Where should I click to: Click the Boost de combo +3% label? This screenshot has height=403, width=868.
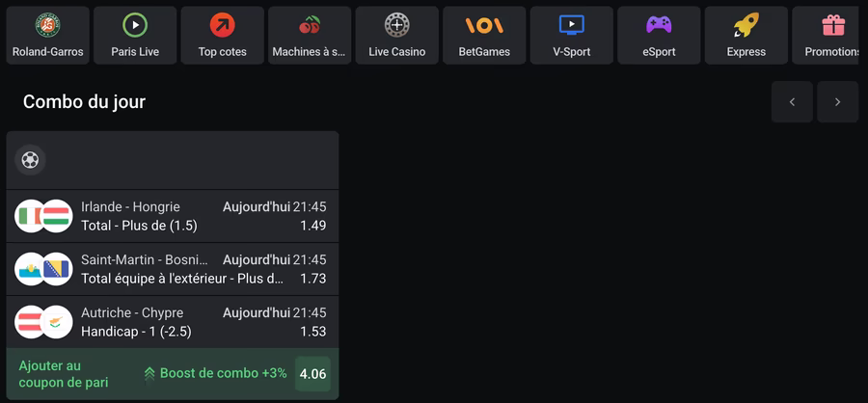(x=215, y=374)
